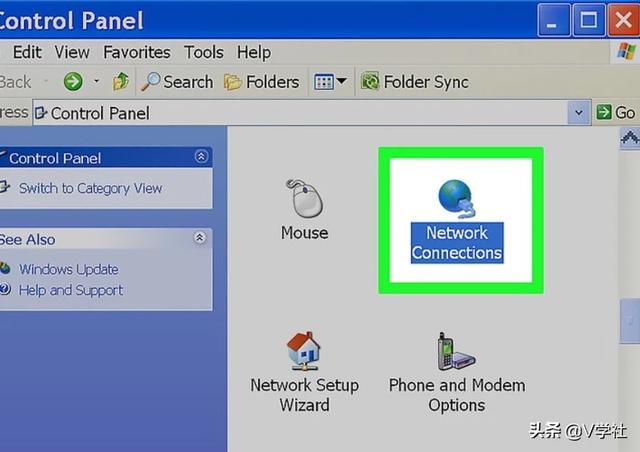This screenshot has height=452, width=640.
Task: Click the Help and Support question icon
Action: [5, 289]
